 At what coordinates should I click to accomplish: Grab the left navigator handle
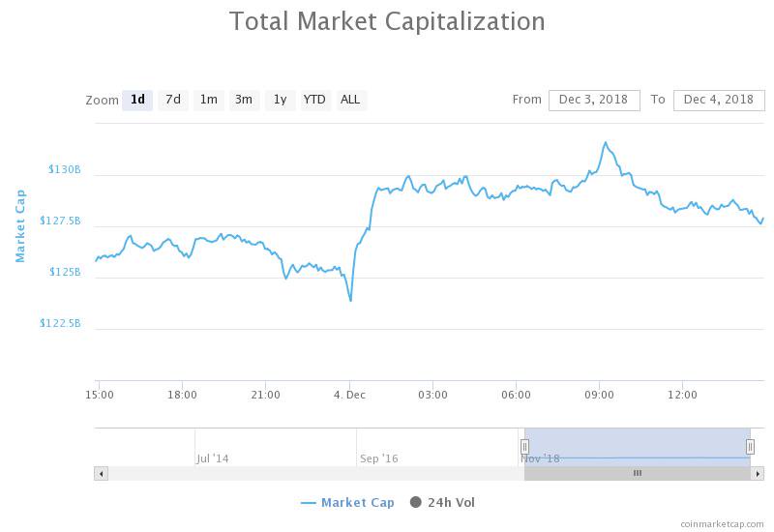pyautogui.click(x=524, y=446)
